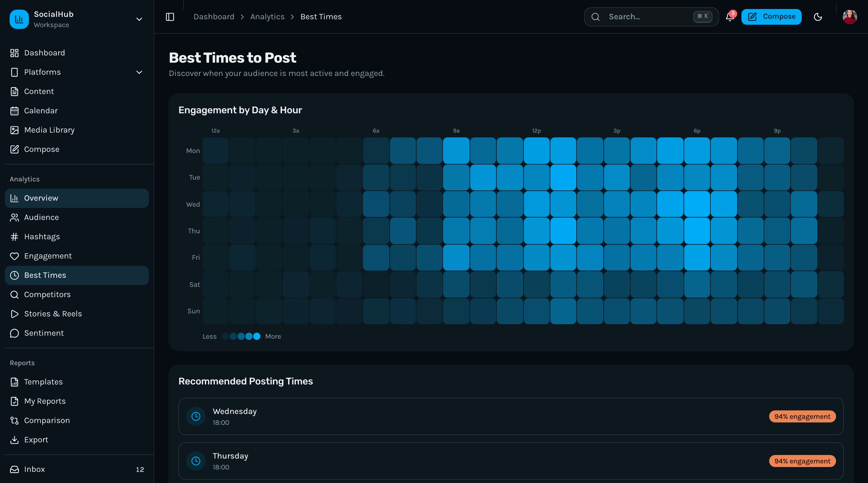The image size is (868, 483).
Task: Select the Sunday 1p heatmap cell
Action: (563, 311)
